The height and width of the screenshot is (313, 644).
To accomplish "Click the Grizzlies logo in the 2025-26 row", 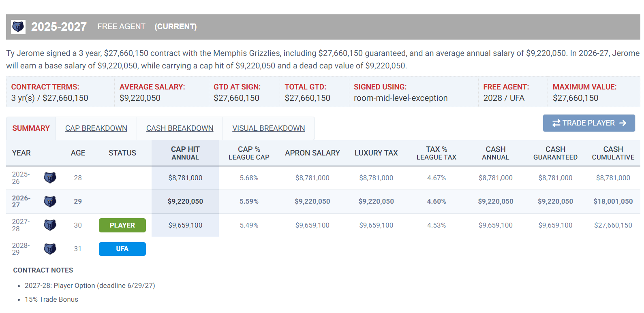I will click(50, 178).
